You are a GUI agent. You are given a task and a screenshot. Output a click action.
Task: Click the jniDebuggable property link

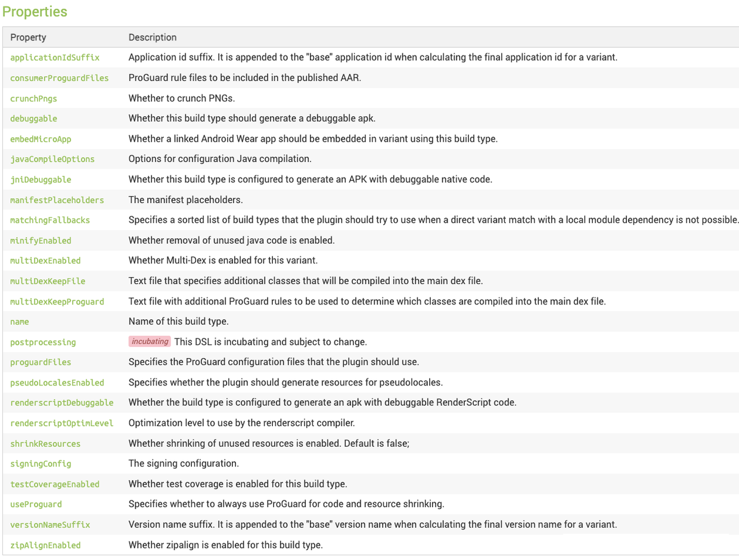coord(41,179)
